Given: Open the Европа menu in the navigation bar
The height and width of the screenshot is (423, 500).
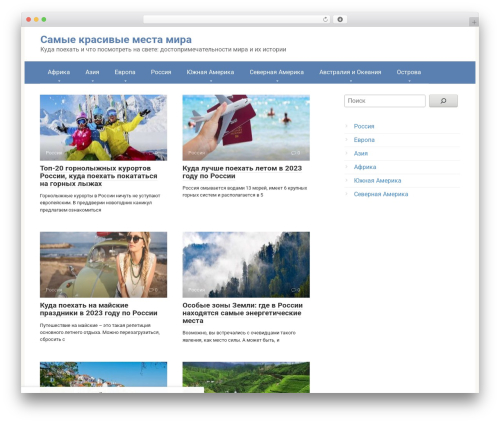Looking at the screenshot, I should (125, 72).
